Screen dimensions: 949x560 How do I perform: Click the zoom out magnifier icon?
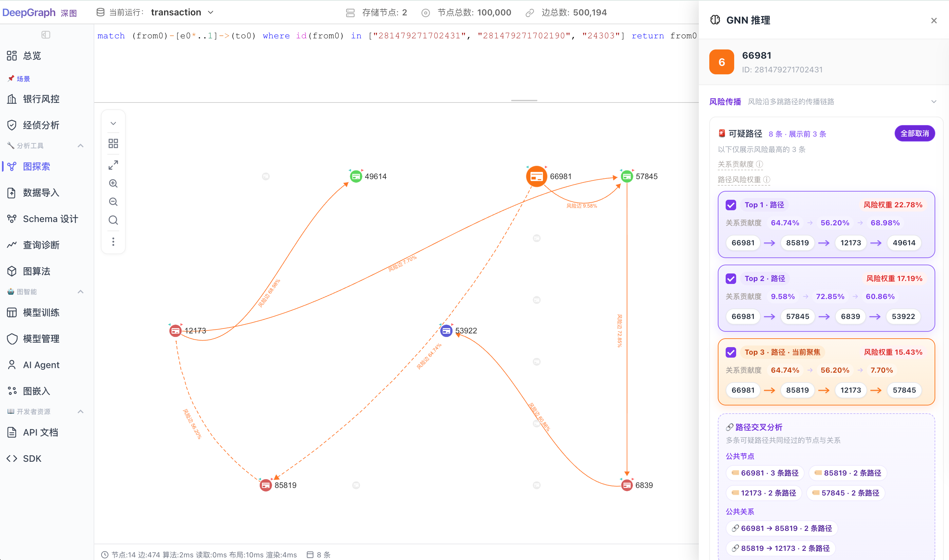113,201
